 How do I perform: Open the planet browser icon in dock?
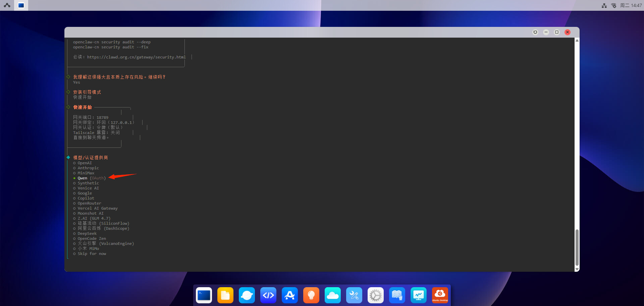pyautogui.click(x=247, y=295)
